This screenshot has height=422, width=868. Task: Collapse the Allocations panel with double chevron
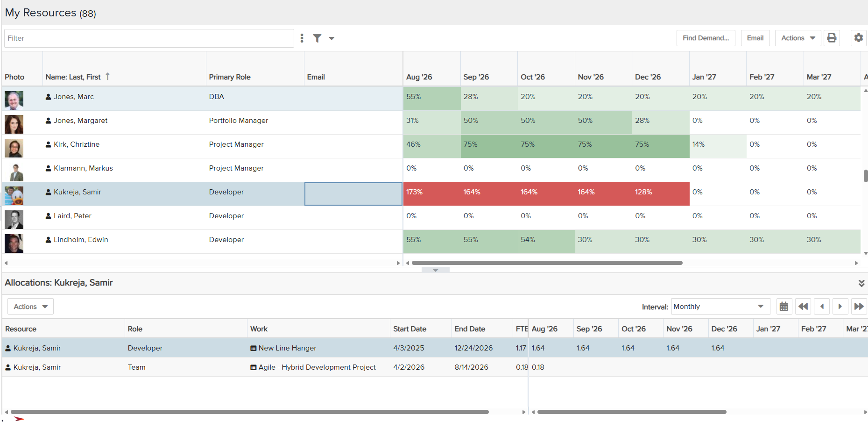click(861, 283)
